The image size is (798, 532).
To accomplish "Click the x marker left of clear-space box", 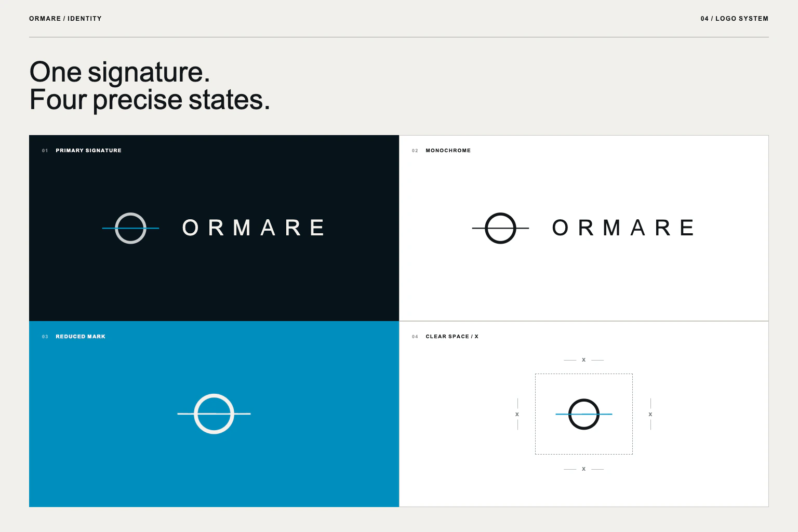I will 517,414.
